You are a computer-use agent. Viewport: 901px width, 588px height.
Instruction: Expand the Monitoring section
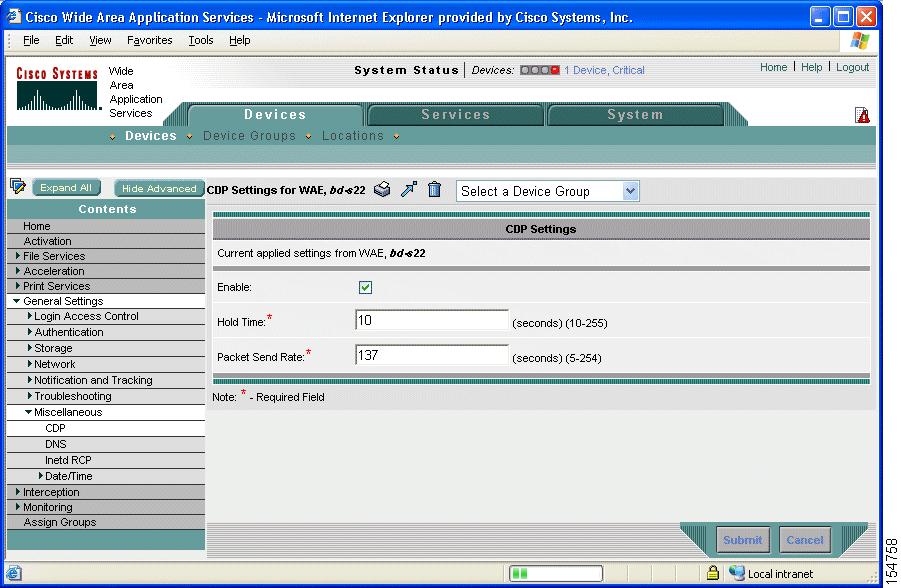tap(18, 507)
